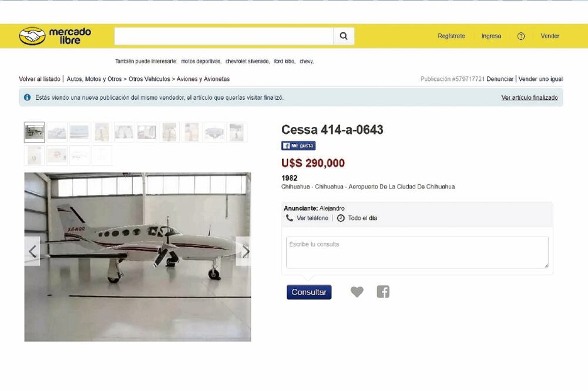Screen dimensions: 588x391
Task: Show previous photo with left arrow
Action: 32,251
